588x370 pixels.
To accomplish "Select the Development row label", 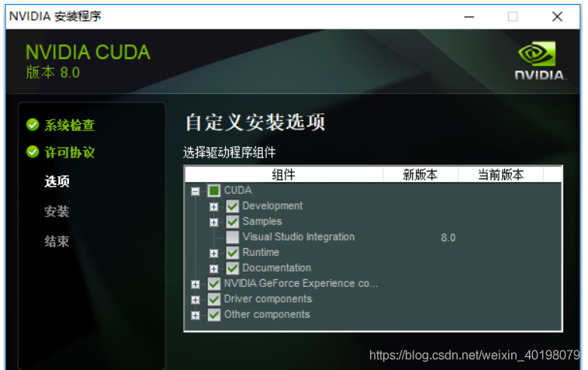I will (x=272, y=206).
